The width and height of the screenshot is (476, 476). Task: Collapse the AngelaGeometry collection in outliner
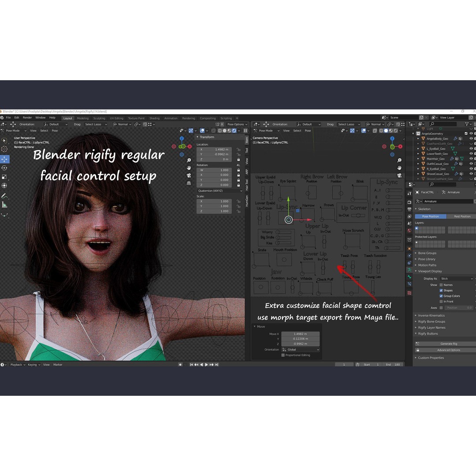point(413,134)
